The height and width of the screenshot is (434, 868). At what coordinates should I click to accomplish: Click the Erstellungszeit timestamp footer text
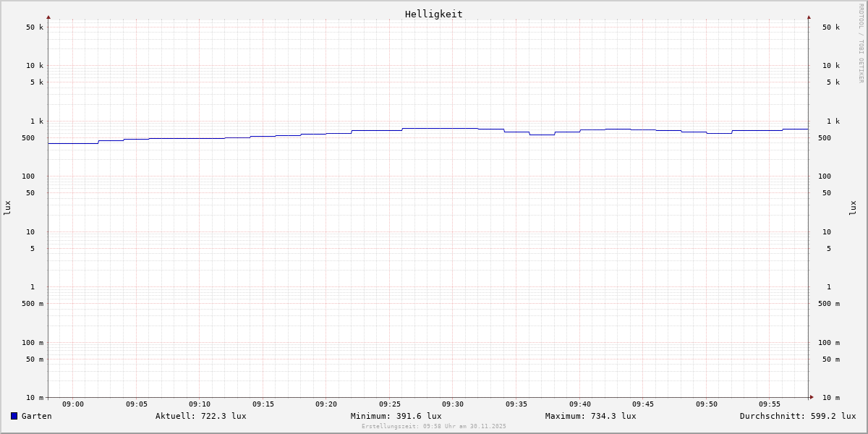click(433, 426)
